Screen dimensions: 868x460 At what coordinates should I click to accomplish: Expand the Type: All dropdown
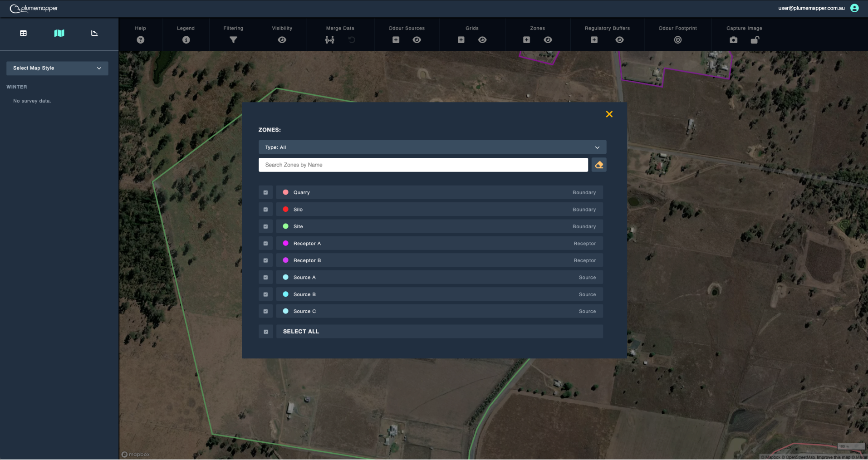[432, 147]
